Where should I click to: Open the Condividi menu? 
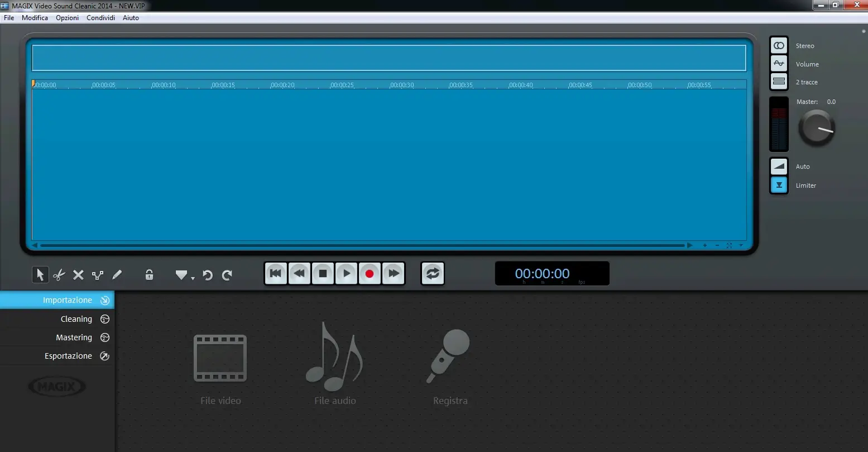(x=100, y=18)
